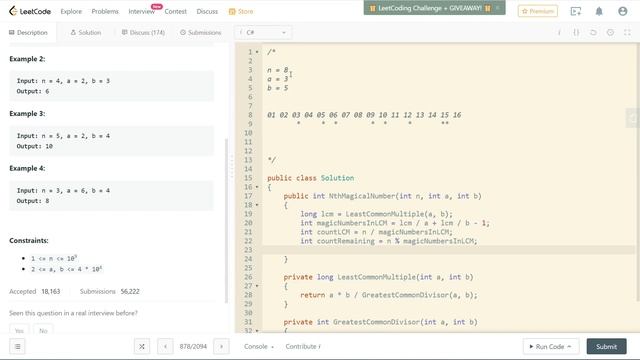Collapse the LeastCommonMultiple body at line 27
Screen dimensions: 640x360
pos(257,286)
